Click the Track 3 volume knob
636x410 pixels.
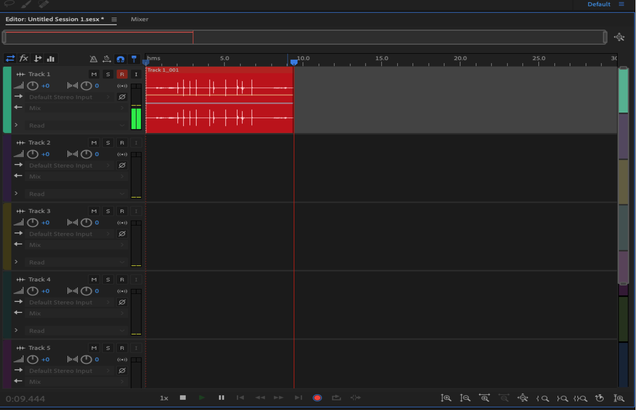pos(32,223)
